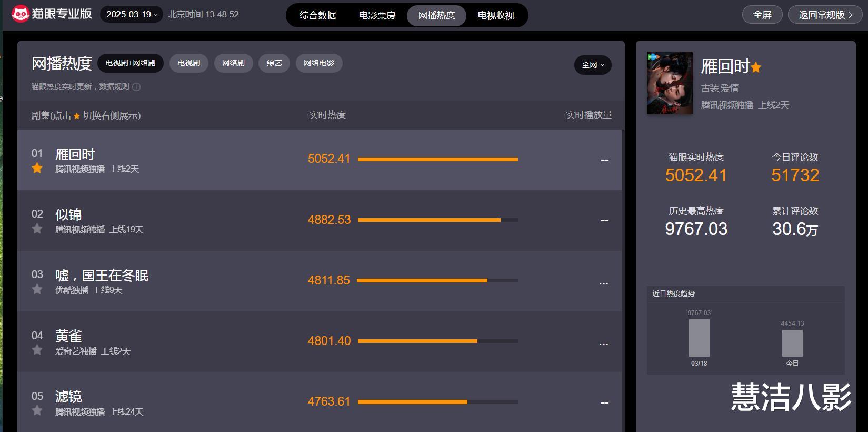Open the 全网 platform dropdown

coord(593,65)
